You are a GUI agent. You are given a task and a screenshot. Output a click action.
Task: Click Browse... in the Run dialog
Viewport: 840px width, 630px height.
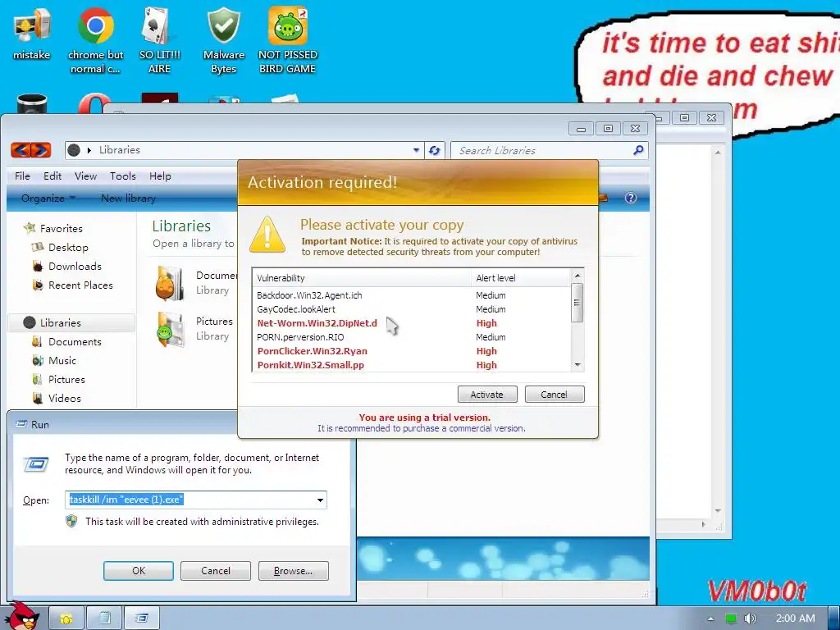(x=293, y=571)
